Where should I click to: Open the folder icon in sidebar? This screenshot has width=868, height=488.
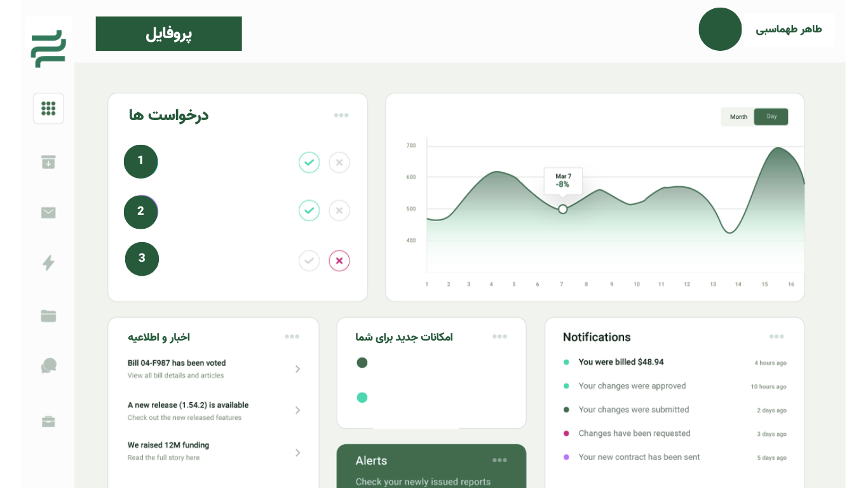click(x=48, y=316)
